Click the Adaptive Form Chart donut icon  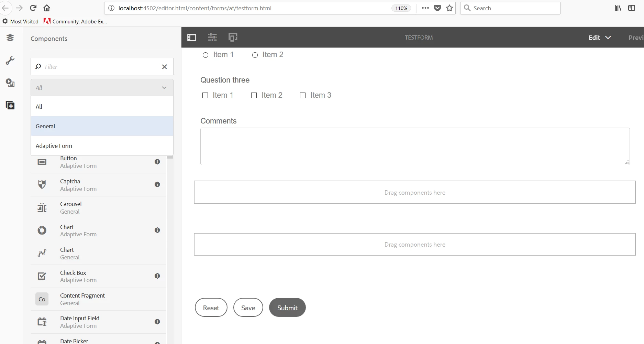pyautogui.click(x=42, y=230)
